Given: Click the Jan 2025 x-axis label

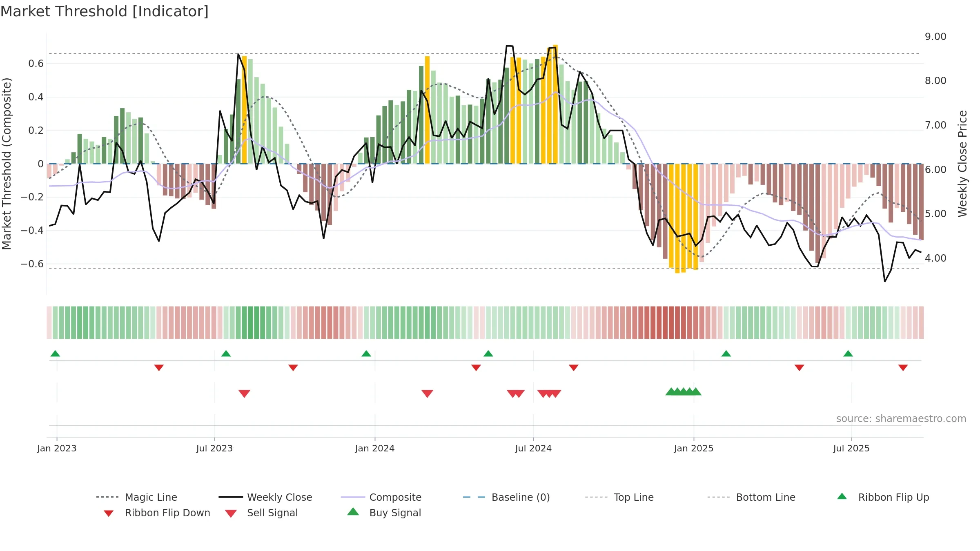Looking at the screenshot, I should pyautogui.click(x=694, y=449).
